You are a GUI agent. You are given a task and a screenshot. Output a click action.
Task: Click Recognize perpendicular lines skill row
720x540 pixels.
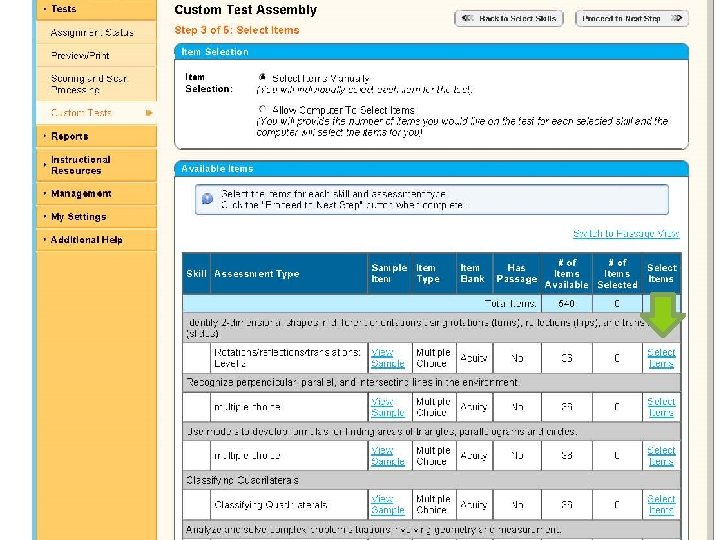[x=431, y=382]
